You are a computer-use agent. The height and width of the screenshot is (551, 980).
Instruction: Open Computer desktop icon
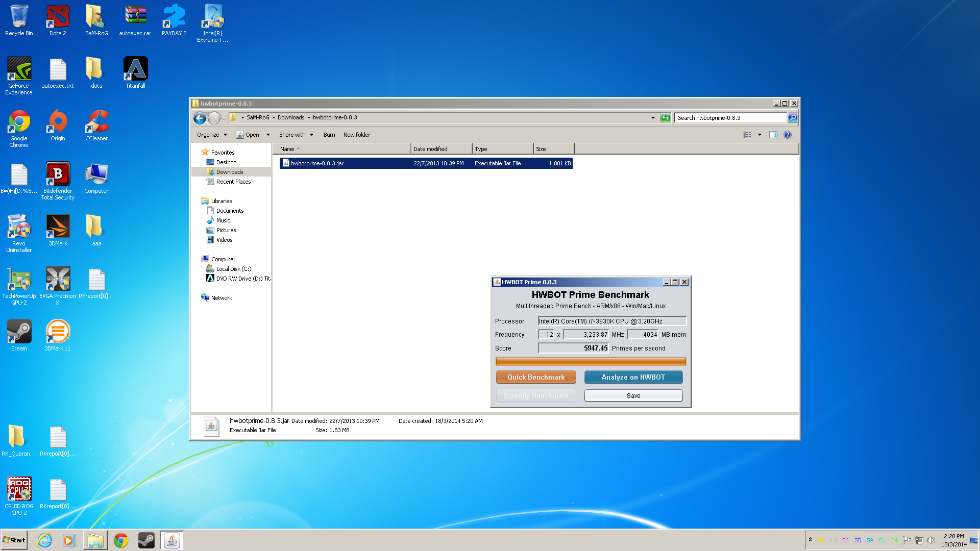[x=96, y=178]
